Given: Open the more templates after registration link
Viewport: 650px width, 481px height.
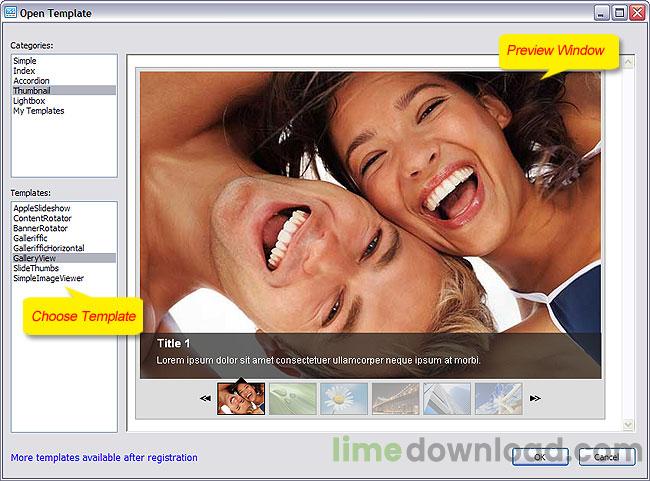Looking at the screenshot, I should (104, 457).
